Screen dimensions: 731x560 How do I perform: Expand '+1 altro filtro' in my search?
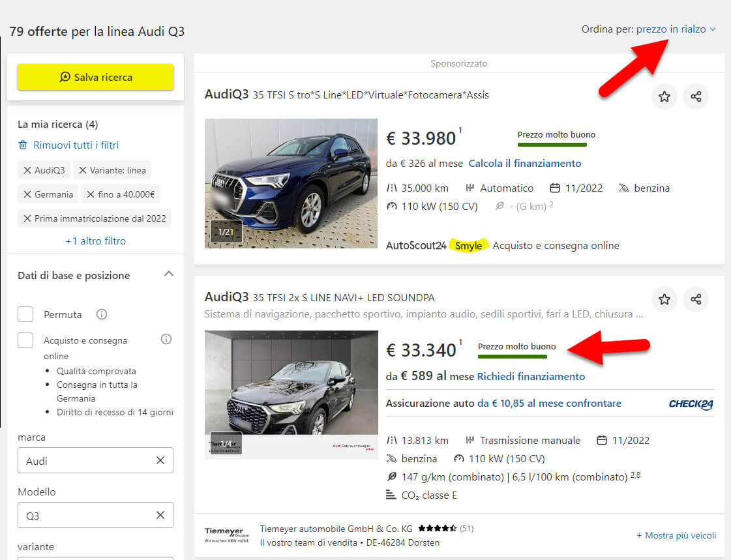95,241
